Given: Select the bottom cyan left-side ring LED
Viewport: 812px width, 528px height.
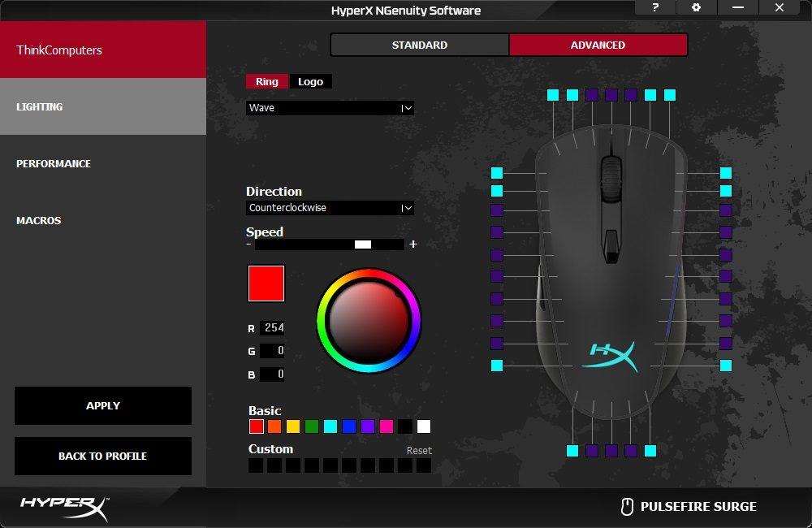Looking at the screenshot, I should 497,366.
